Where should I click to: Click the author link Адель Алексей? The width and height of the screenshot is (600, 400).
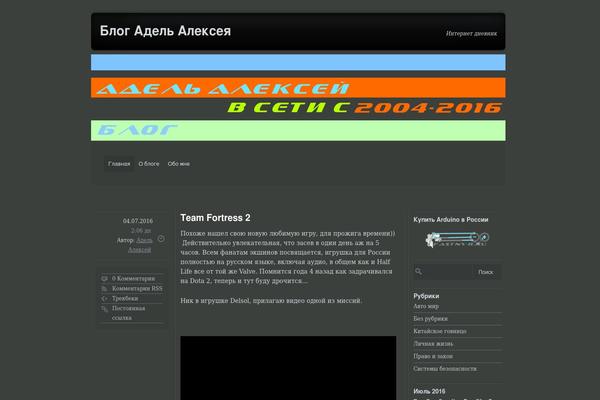pos(140,245)
